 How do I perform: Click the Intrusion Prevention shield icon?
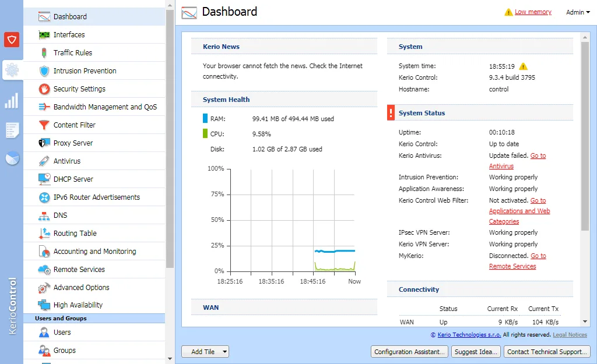click(44, 70)
